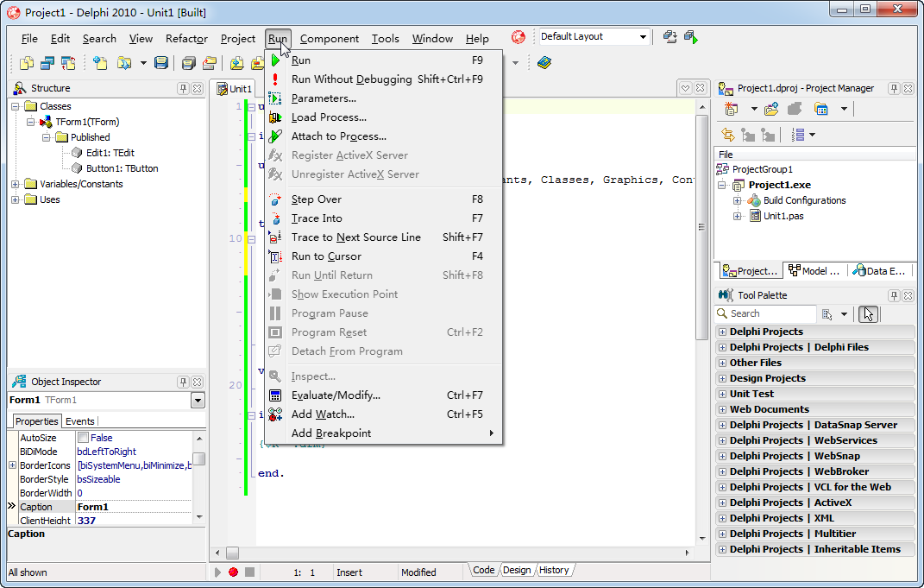
Task: Expand Delphi Projects category in Tool Palette
Action: tap(722, 332)
